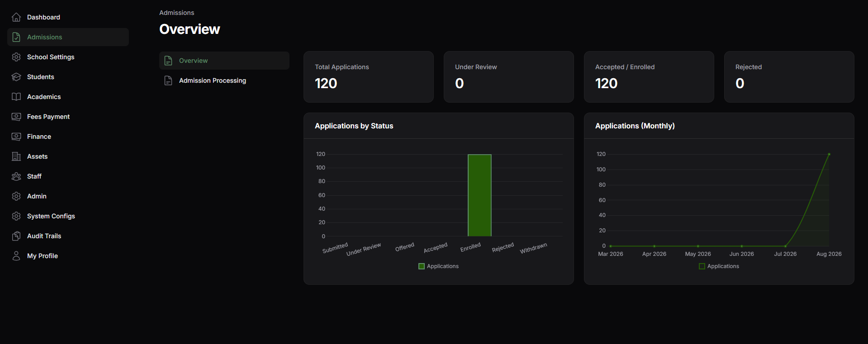Open the Audit Trails clipboard icon
Image resolution: width=868 pixels, height=344 pixels.
pyautogui.click(x=16, y=236)
